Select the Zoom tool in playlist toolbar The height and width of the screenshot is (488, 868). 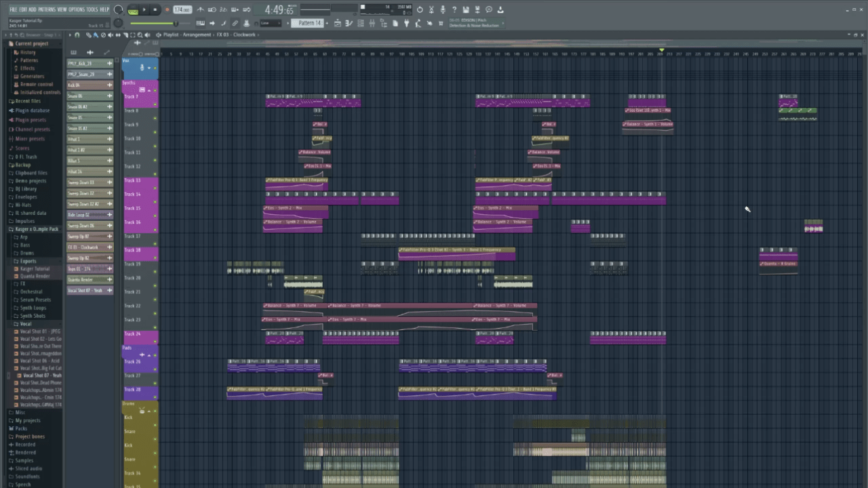(x=140, y=35)
